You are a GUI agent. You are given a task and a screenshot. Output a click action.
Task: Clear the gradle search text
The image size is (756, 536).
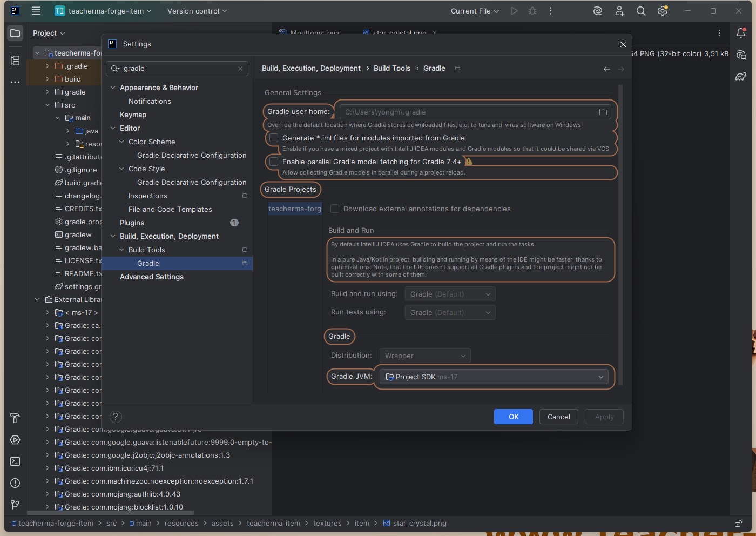240,69
